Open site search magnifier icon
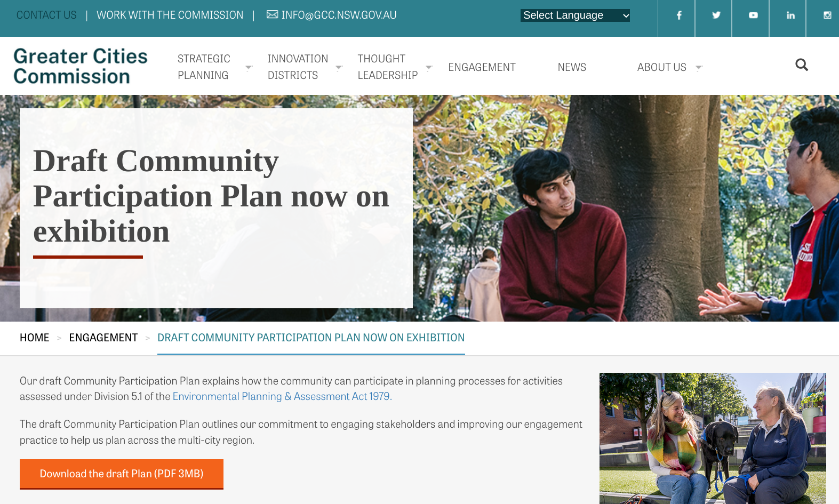Screen dimensions: 839x504 point(801,65)
